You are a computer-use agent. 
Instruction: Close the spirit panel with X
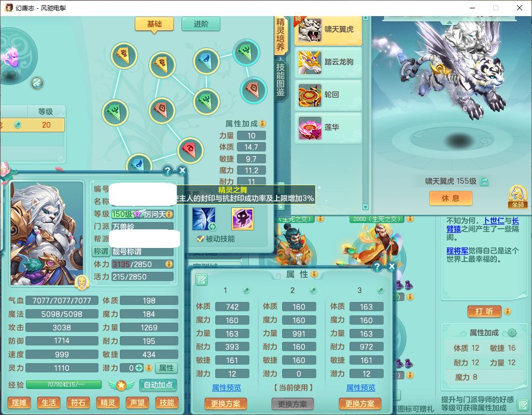click(x=182, y=170)
